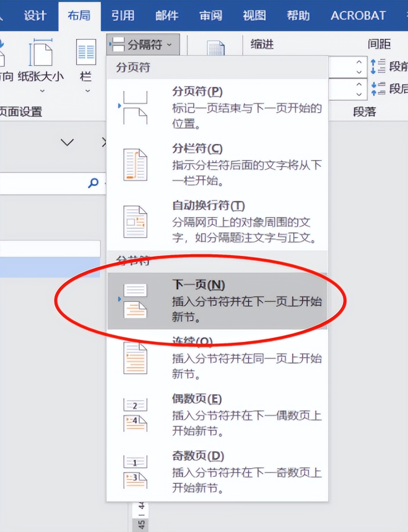Viewport: 408px width, 532px height.
Task: Choose 自动换行符(T) text wrapping break
Action: pos(217,221)
